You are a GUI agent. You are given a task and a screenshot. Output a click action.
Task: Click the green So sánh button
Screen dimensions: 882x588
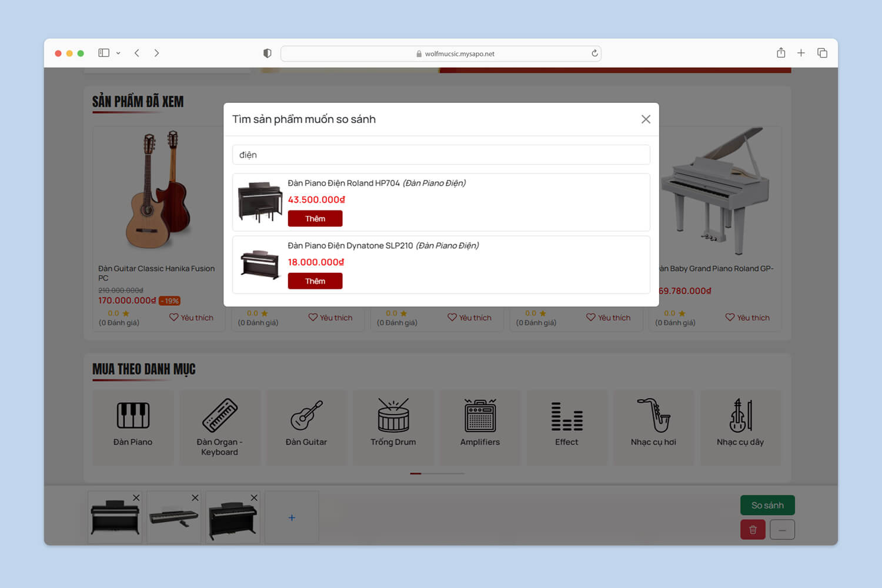pyautogui.click(x=767, y=505)
